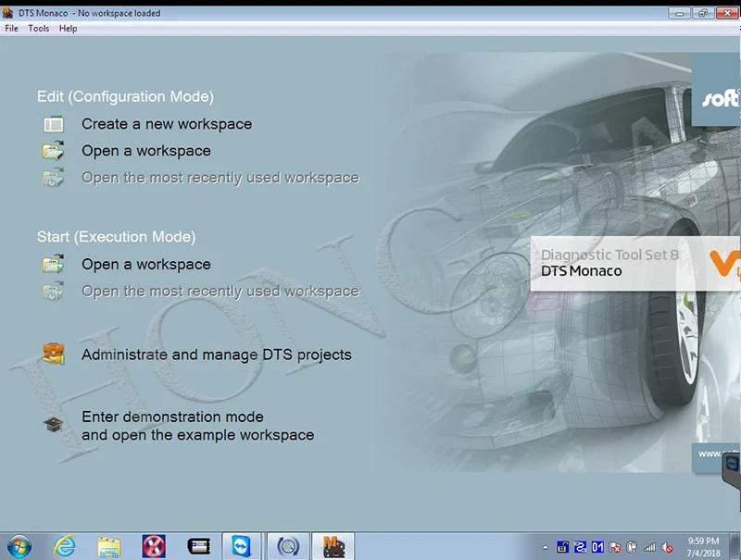Click the graduation cap demonstration mode icon
This screenshot has width=741, height=560.
54,425
